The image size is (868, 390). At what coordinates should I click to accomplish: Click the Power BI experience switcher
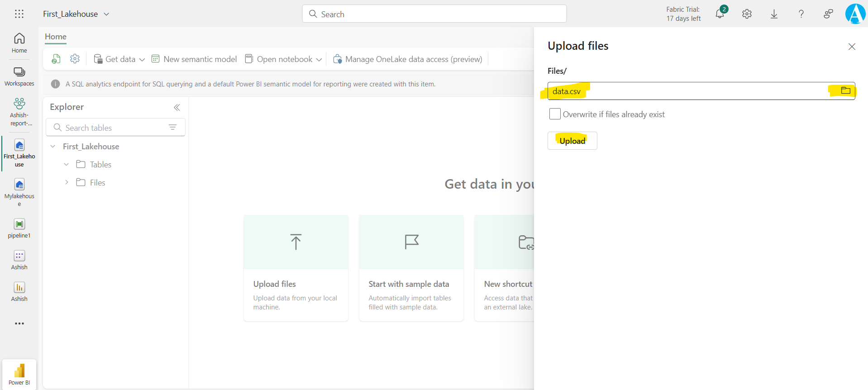click(19, 375)
